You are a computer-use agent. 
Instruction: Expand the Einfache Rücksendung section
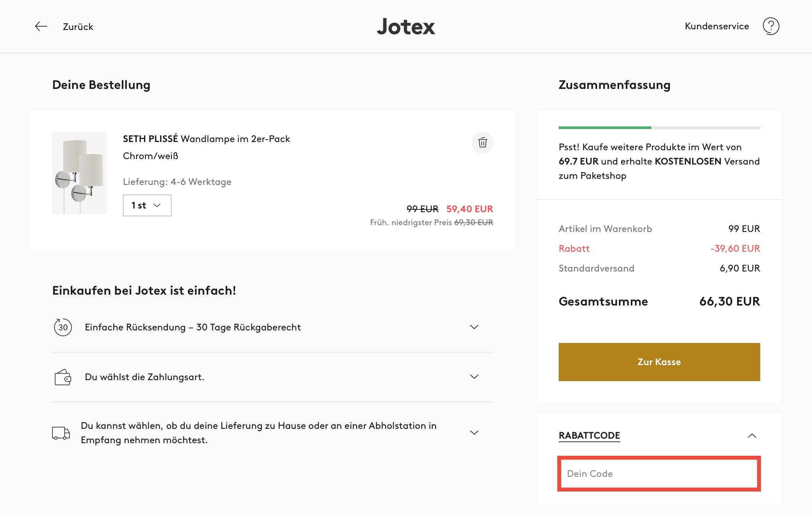474,327
